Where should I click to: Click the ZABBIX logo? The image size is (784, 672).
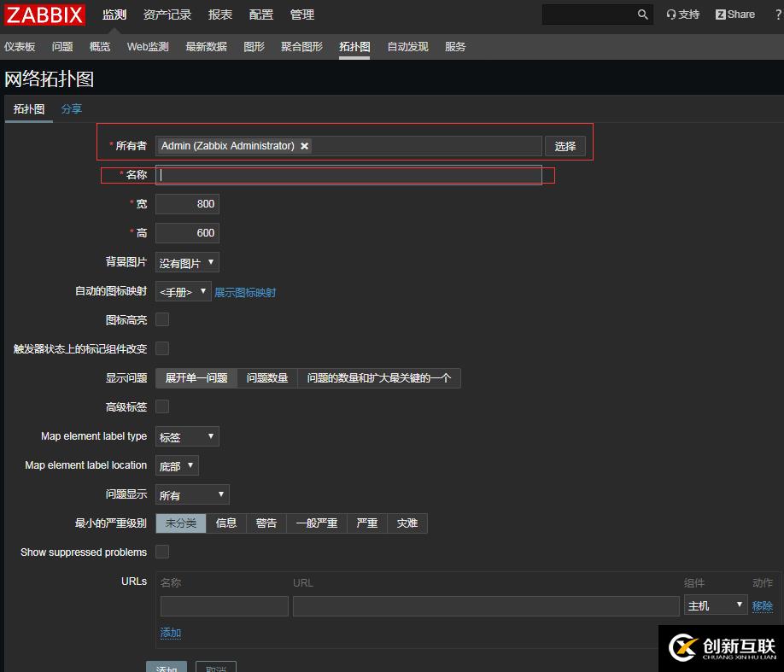click(45, 15)
